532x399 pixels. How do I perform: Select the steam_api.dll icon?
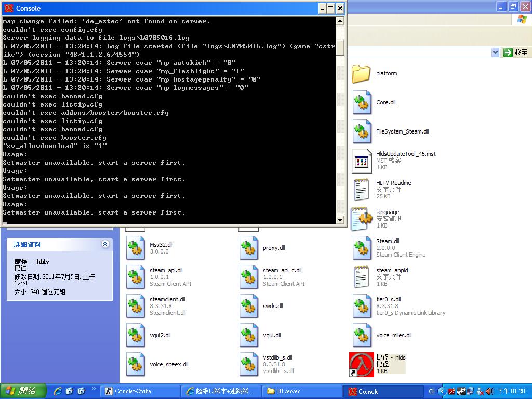click(x=136, y=277)
